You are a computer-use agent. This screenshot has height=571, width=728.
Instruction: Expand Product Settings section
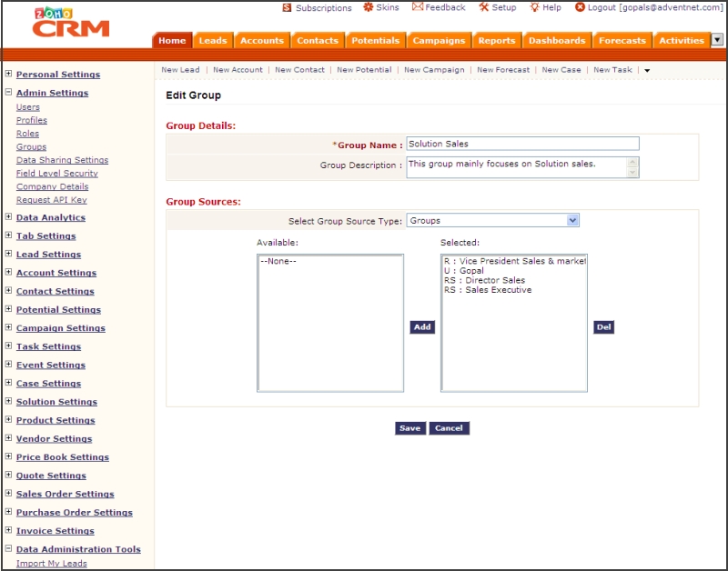coord(8,419)
